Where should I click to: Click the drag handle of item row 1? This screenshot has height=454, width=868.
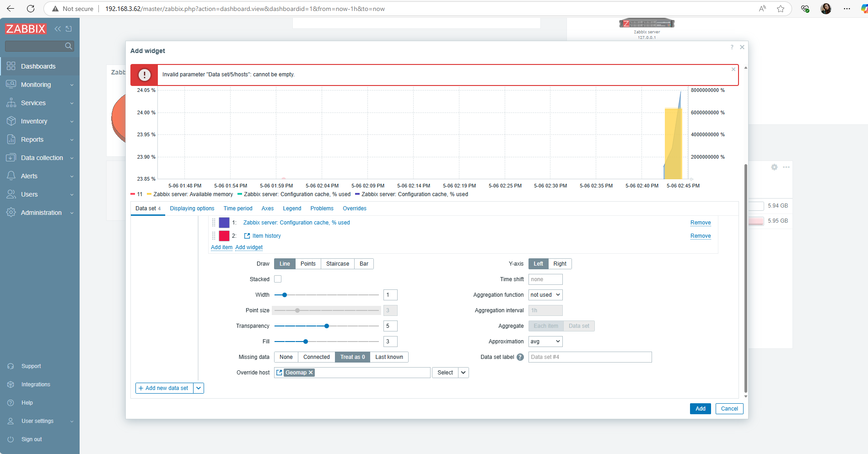pos(214,223)
